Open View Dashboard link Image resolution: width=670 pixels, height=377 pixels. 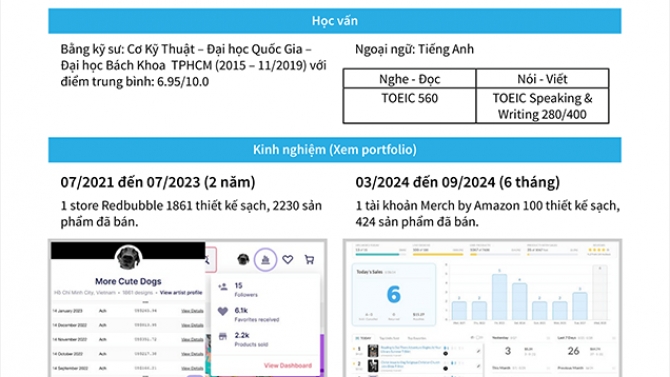[x=288, y=365]
